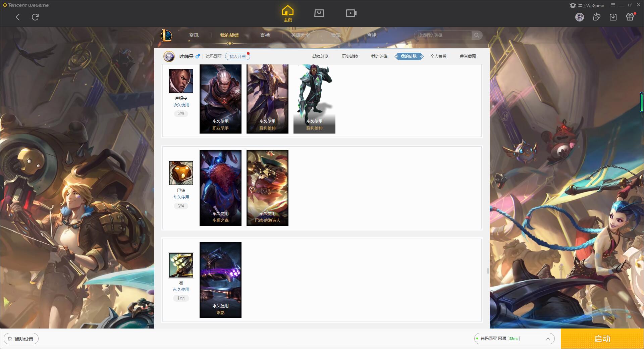644x349 pixels.
Task: Open the download manager icon
Action: point(613,17)
